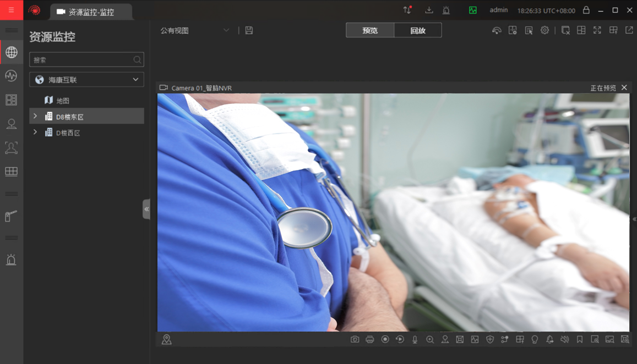
Task: Click the fullscreen icon in top toolbar
Action: [597, 30]
